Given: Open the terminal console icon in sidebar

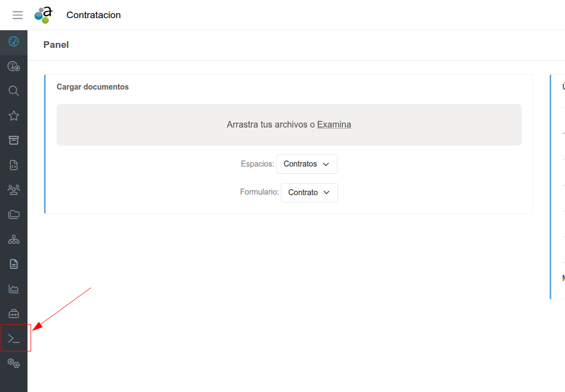Looking at the screenshot, I should tap(14, 338).
